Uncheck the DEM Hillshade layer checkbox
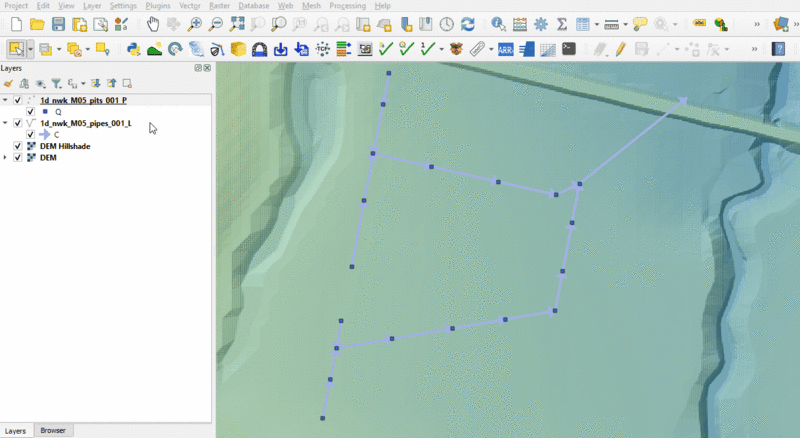Screen dimensions: 800x438 point(18,146)
